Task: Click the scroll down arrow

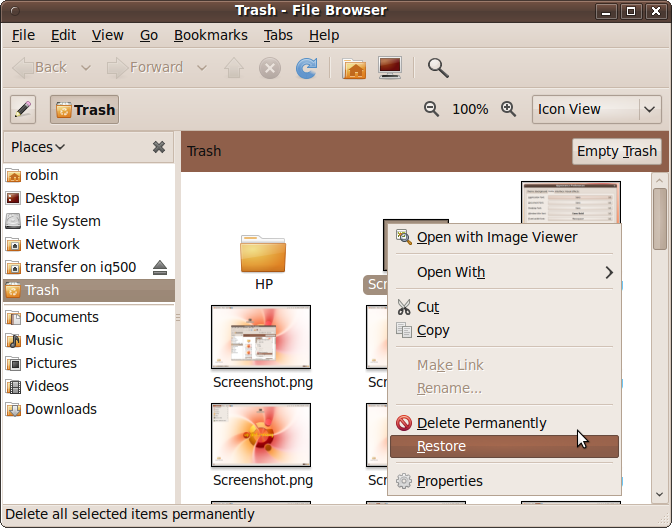Action: click(x=660, y=495)
